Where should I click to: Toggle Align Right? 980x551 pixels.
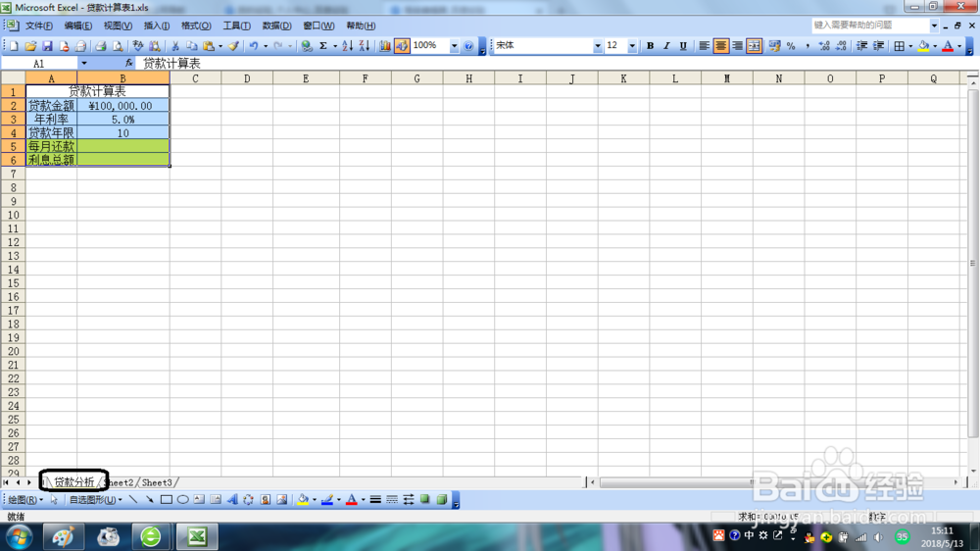[738, 46]
